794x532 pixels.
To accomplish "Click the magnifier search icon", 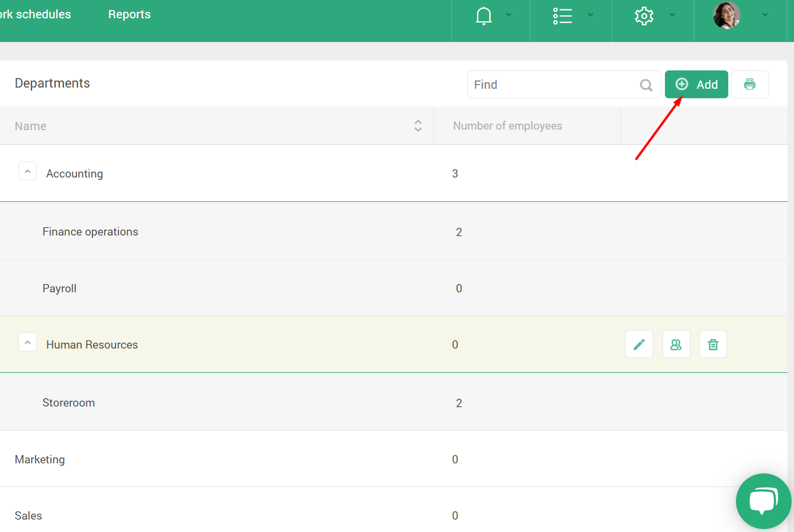I will tap(646, 85).
